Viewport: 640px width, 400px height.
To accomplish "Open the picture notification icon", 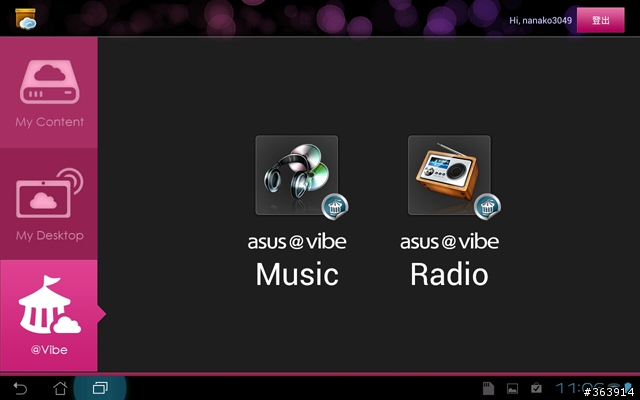I will pos(512,389).
